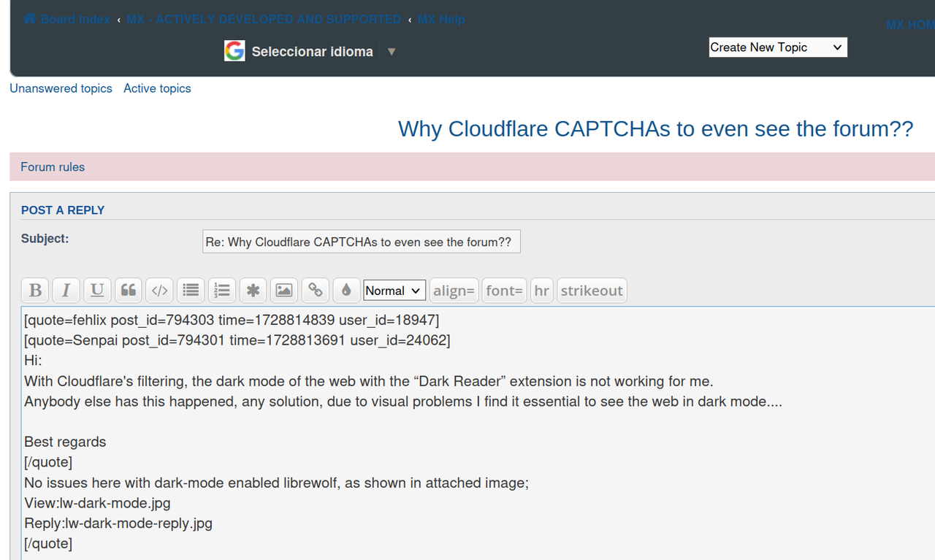935x560 pixels.
Task: Add a list item with the asterisk icon
Action: 253,290
